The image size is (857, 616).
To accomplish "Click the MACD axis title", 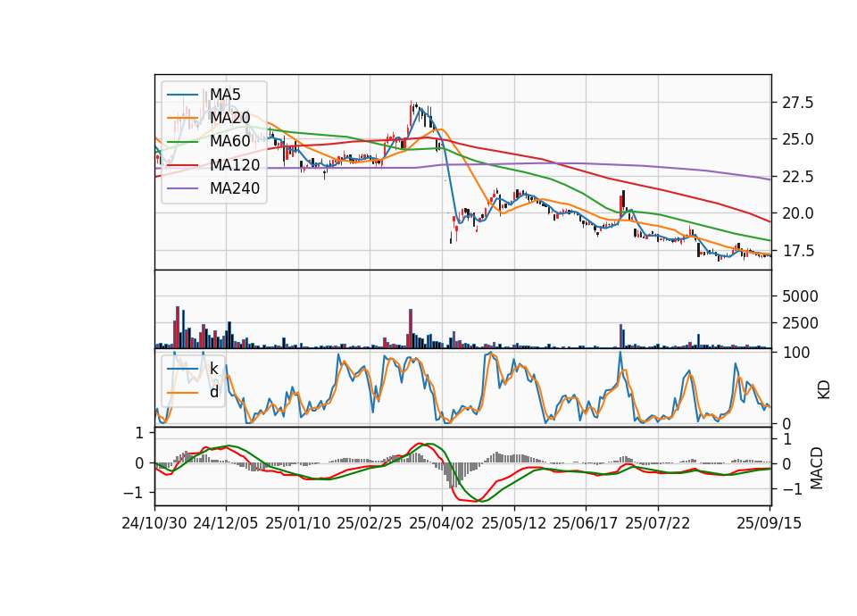I will tap(817, 468).
